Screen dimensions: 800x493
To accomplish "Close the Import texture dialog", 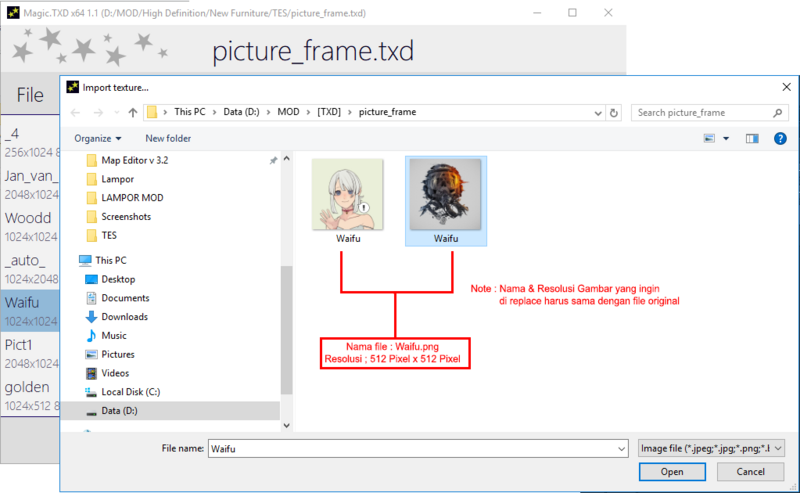I will pos(786,87).
